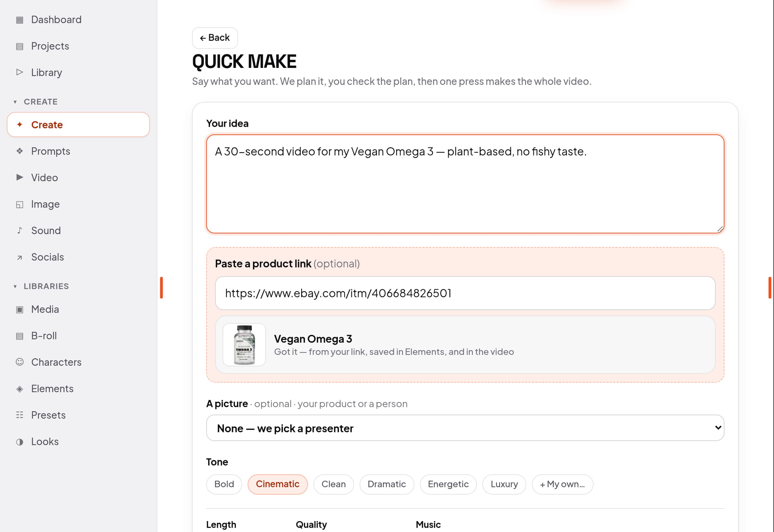Select the Bold tone chip
Viewport: 774px width, 532px height.
point(224,484)
